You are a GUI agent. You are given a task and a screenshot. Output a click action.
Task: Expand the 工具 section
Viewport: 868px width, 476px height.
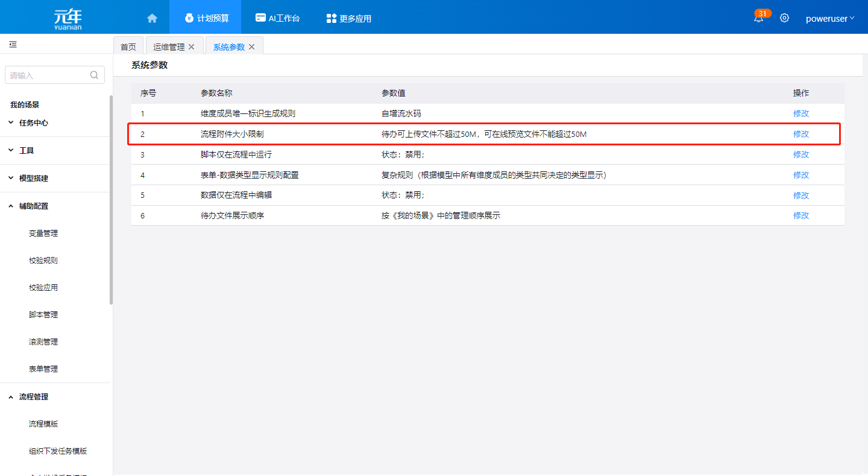click(27, 150)
